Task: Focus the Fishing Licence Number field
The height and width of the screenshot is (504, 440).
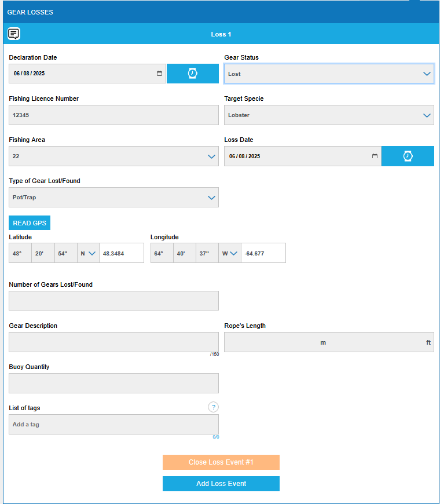Action: [113, 115]
